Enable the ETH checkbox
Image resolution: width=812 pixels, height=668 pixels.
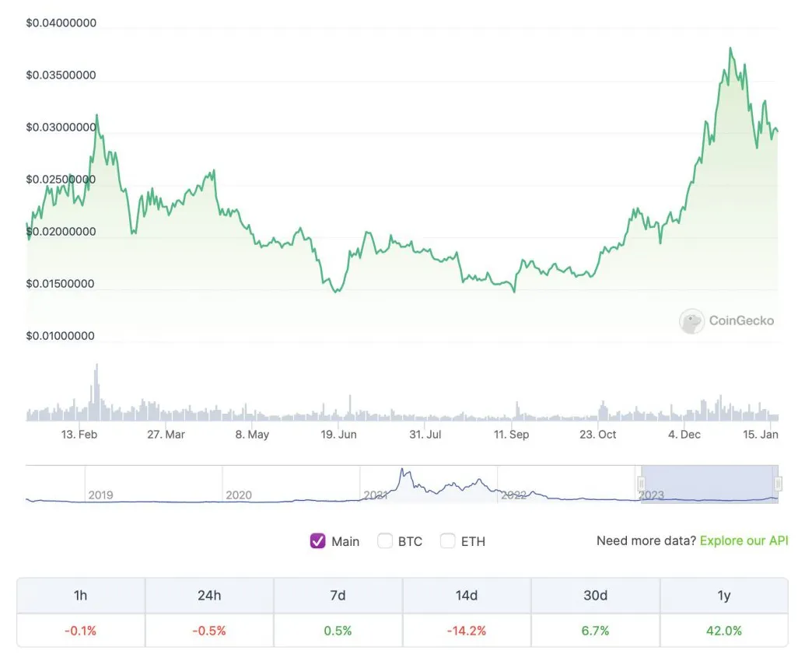click(448, 540)
